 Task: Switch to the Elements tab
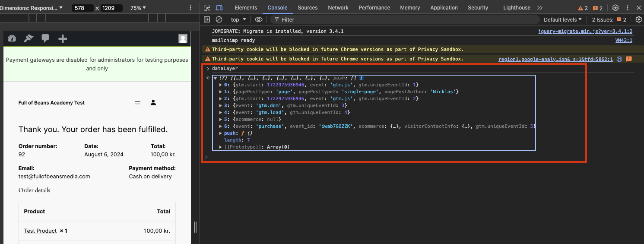click(246, 8)
